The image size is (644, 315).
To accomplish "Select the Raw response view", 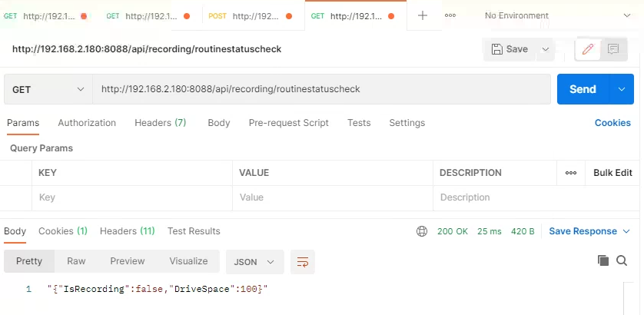I will 76,261.
